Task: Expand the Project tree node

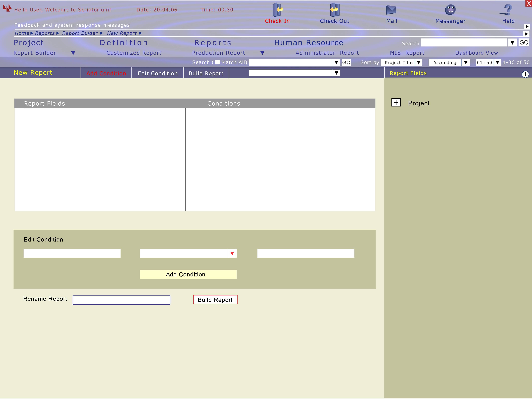Action: 396,102
